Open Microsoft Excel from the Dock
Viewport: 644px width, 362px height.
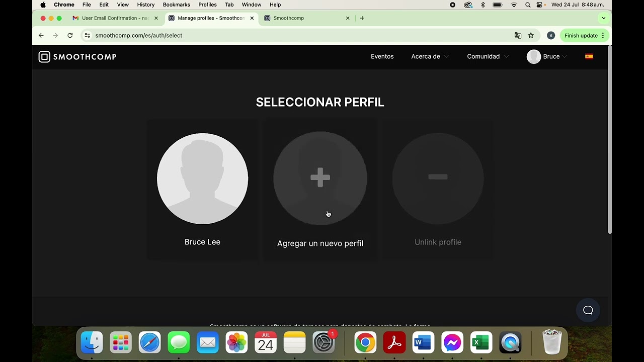[x=481, y=343]
